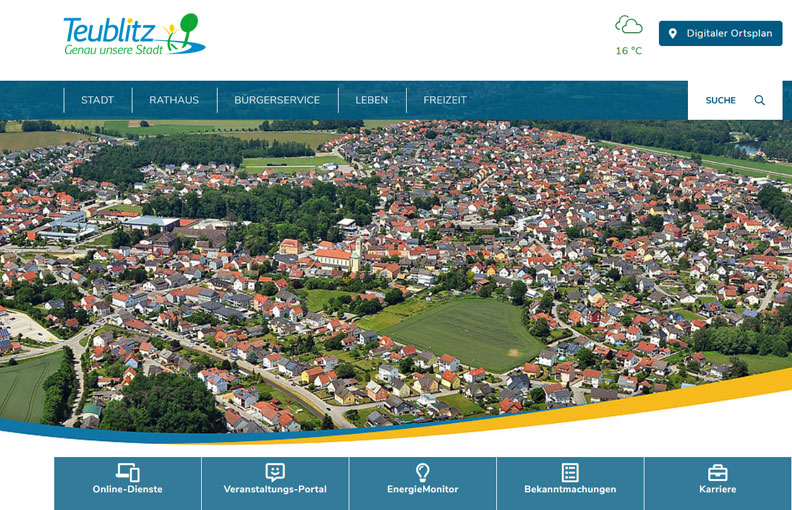Click the Veranstaltungs-Portal speech bubble icon

click(x=275, y=472)
